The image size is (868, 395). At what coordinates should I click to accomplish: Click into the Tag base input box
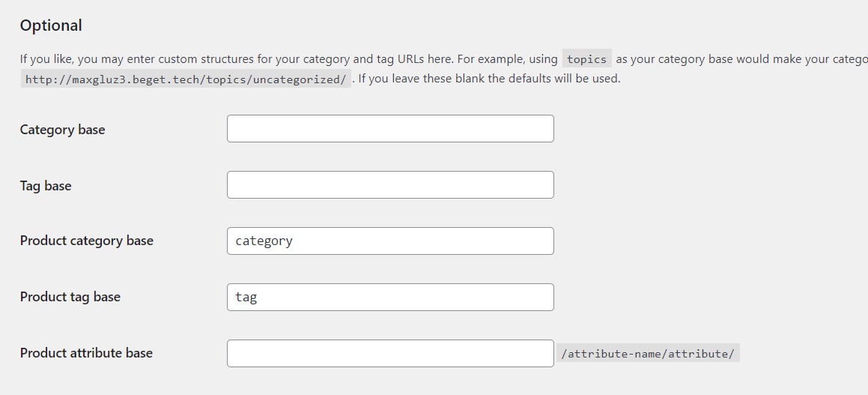click(390, 185)
